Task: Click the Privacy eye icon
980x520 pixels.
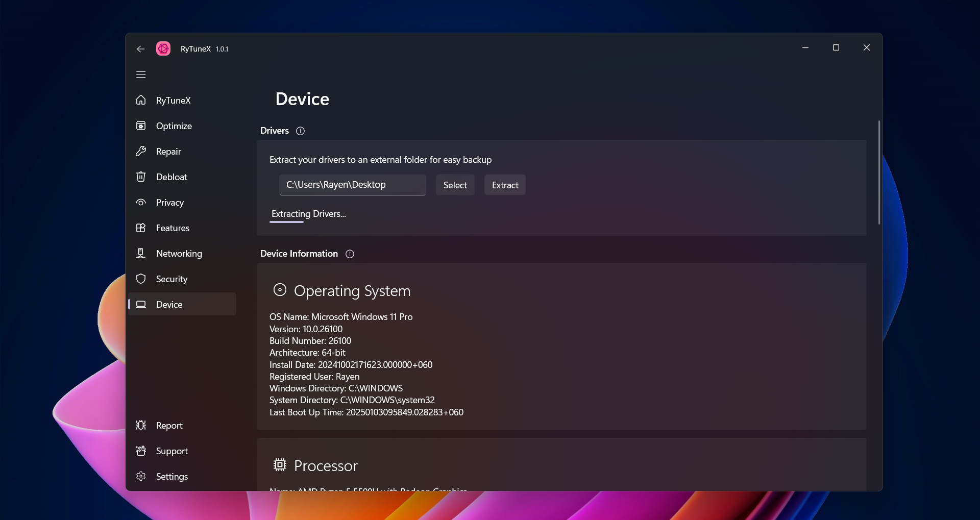Action: coord(141,202)
